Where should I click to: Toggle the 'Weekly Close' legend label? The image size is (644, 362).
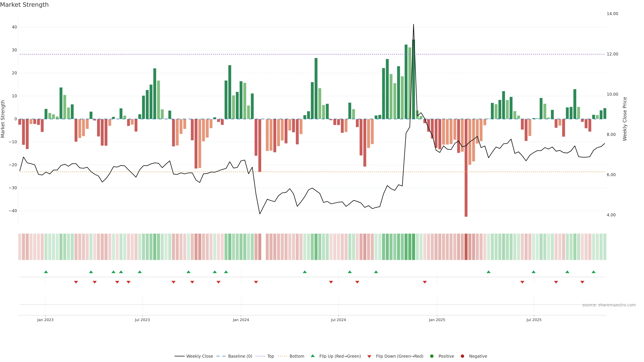pyautogui.click(x=200, y=356)
